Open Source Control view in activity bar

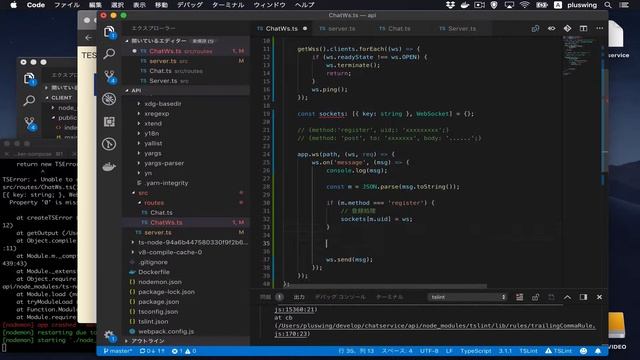pos(109,76)
